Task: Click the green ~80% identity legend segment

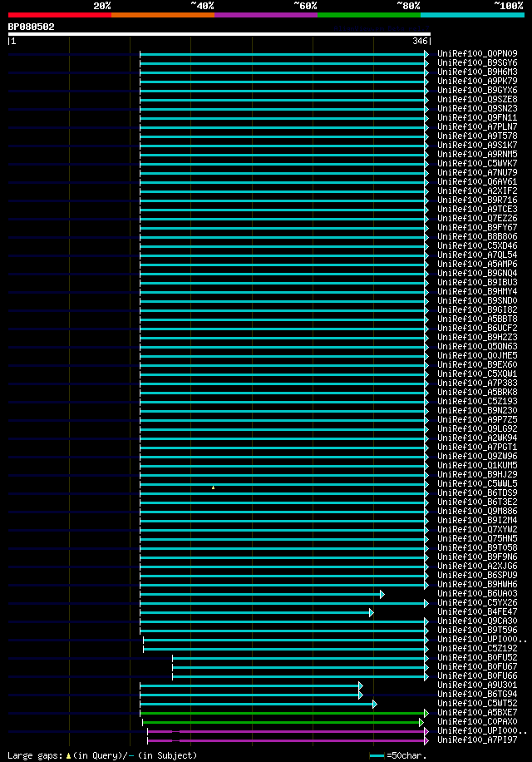Action: coord(369,15)
